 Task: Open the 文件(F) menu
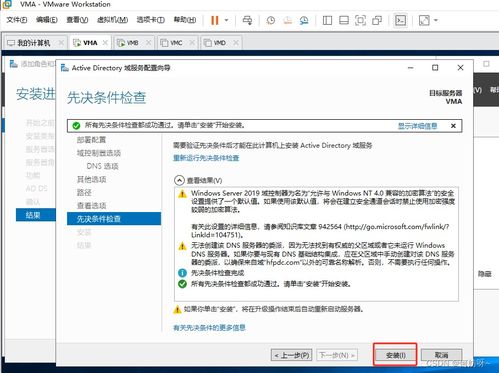pyautogui.click(x=17, y=20)
